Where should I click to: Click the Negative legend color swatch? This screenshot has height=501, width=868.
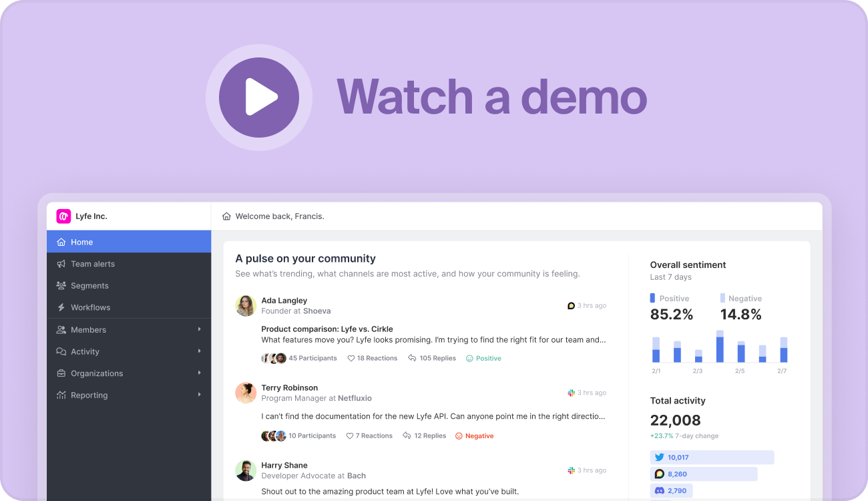click(722, 298)
